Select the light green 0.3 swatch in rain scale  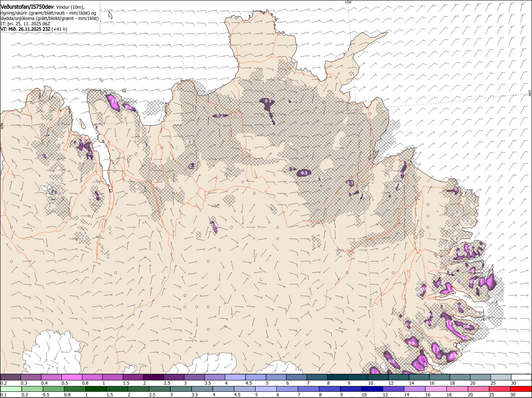click(x=32, y=389)
